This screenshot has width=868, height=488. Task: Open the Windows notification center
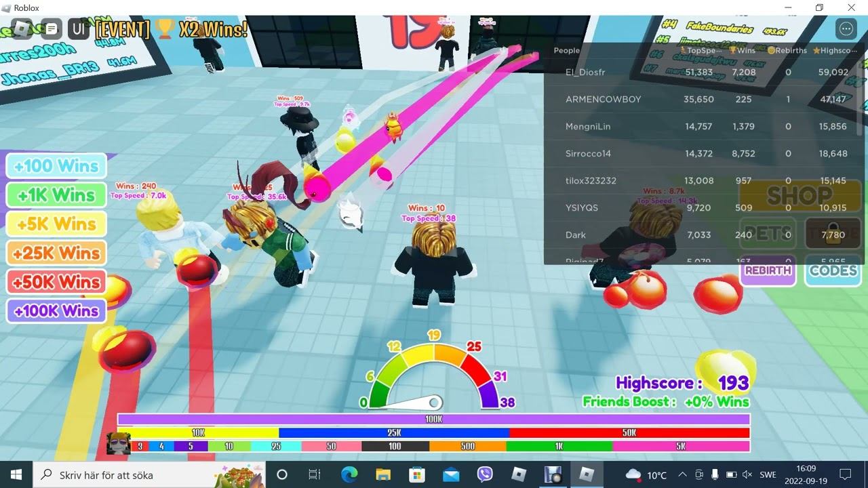[x=846, y=474]
